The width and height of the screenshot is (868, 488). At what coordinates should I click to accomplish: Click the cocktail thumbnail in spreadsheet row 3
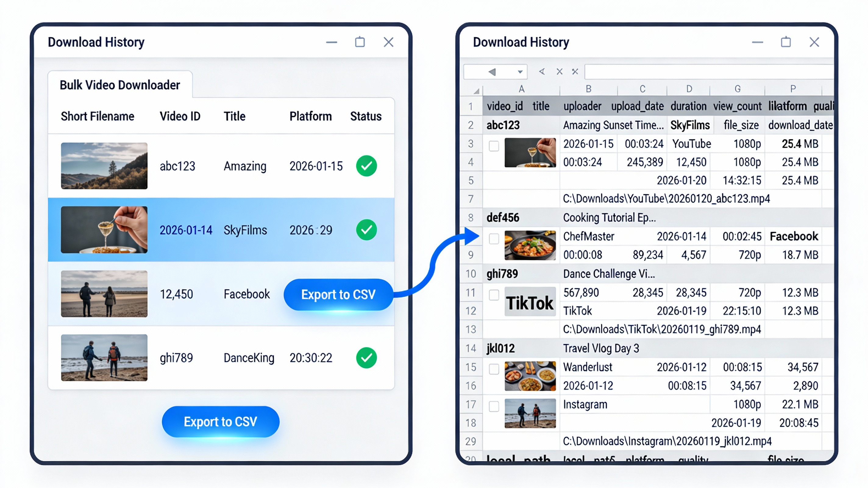pyautogui.click(x=530, y=152)
